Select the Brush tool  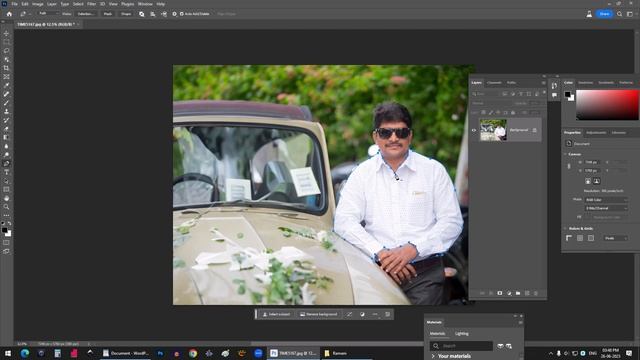pos(6,103)
